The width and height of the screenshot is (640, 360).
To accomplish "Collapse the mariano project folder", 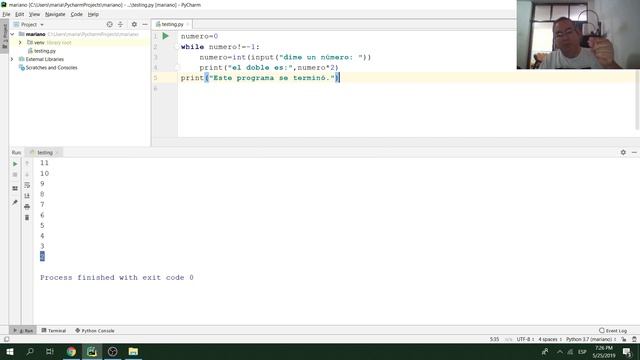I will (x=12, y=34).
